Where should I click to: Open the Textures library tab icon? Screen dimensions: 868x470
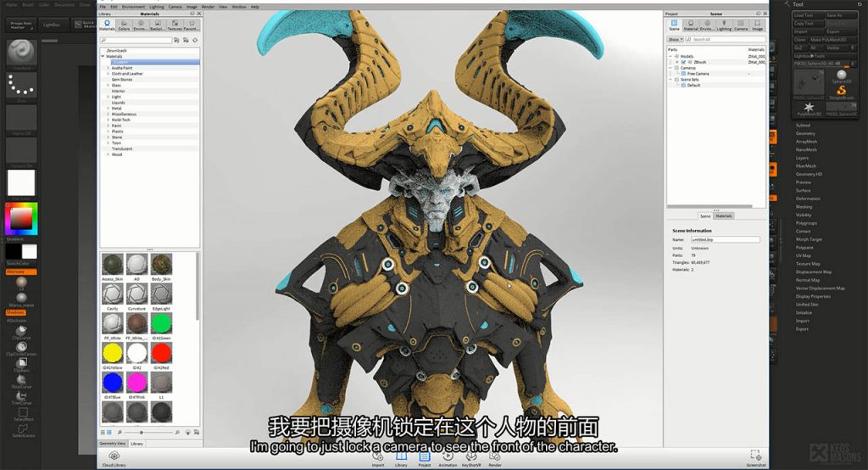pyautogui.click(x=175, y=25)
